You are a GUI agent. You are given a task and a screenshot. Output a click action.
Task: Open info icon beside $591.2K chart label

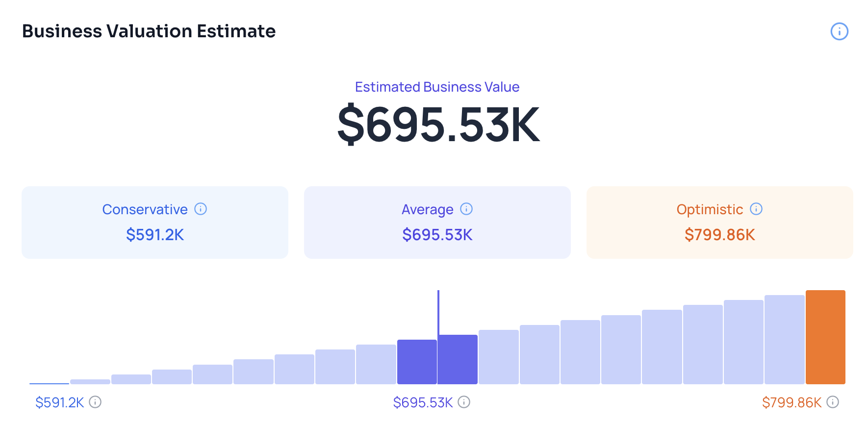coord(95,402)
